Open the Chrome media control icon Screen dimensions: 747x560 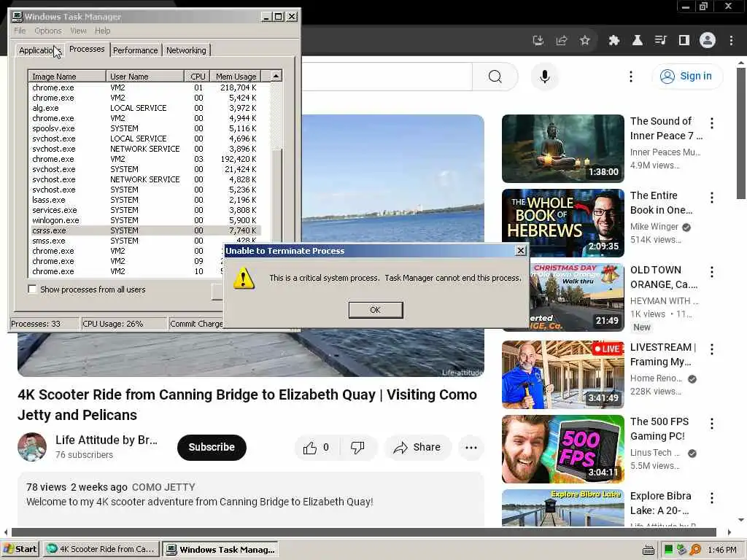(x=660, y=41)
